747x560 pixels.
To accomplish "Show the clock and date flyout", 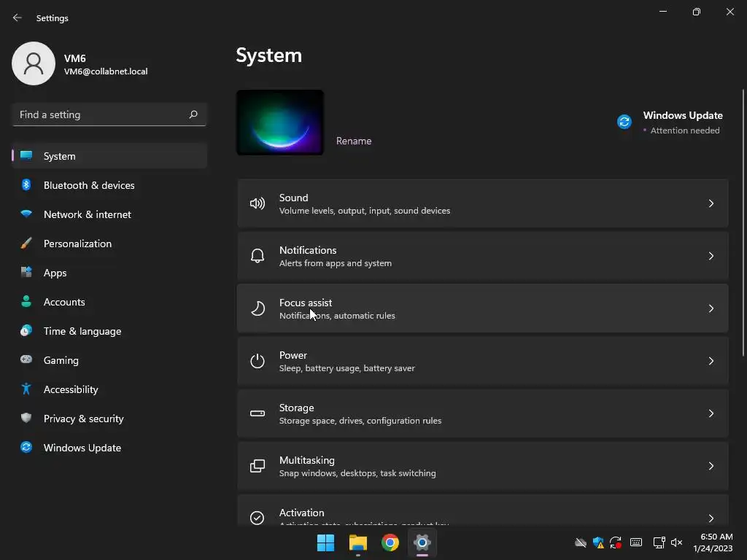I will [713, 542].
